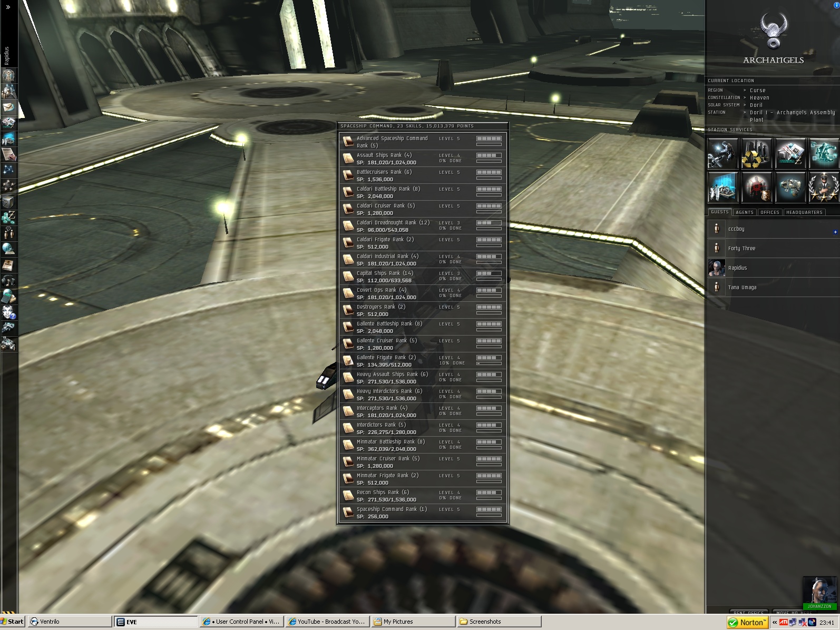Screen dimensions: 840x630
Task: Open the character sheet from the sidebar
Action: point(8,76)
